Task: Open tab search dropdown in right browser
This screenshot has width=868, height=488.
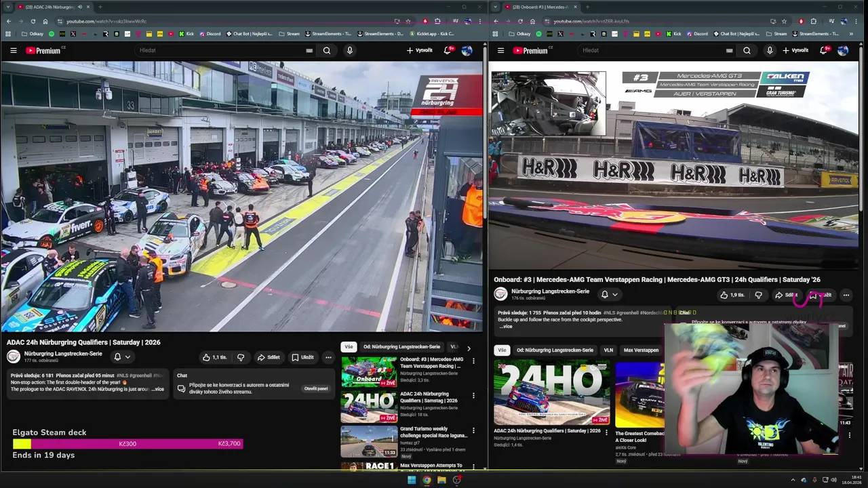Action: click(x=495, y=7)
